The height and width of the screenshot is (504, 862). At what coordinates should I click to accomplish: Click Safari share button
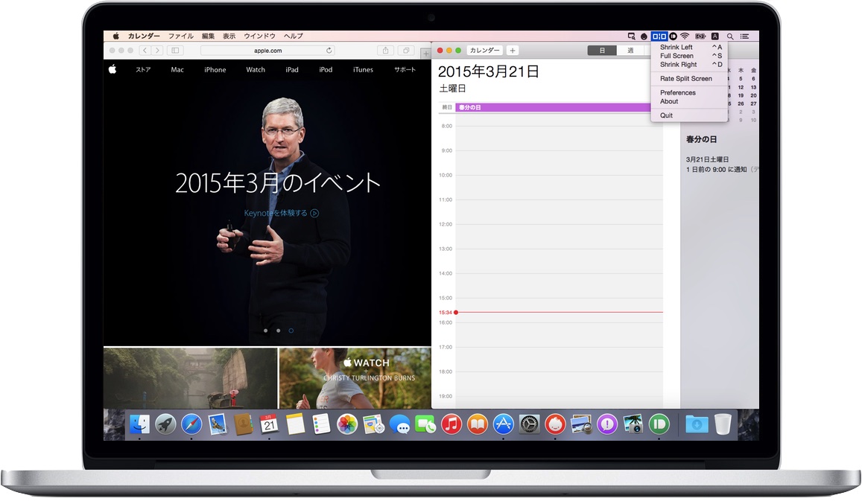385,50
